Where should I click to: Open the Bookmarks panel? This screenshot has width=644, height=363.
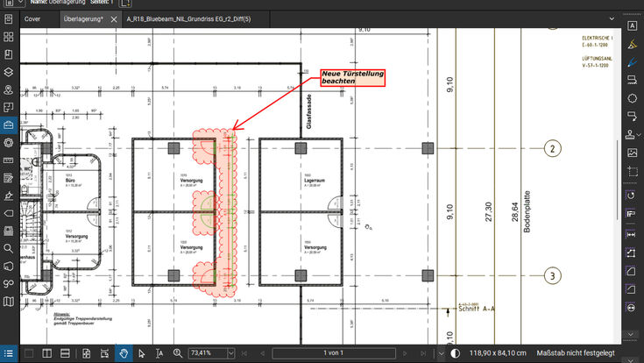pos(9,54)
